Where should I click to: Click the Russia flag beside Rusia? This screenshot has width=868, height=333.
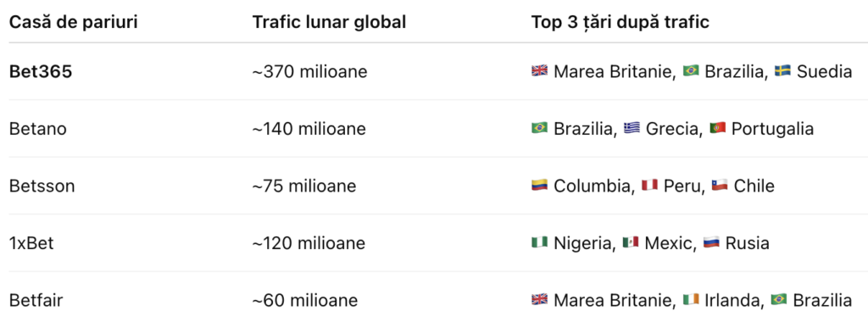pyautogui.click(x=711, y=242)
